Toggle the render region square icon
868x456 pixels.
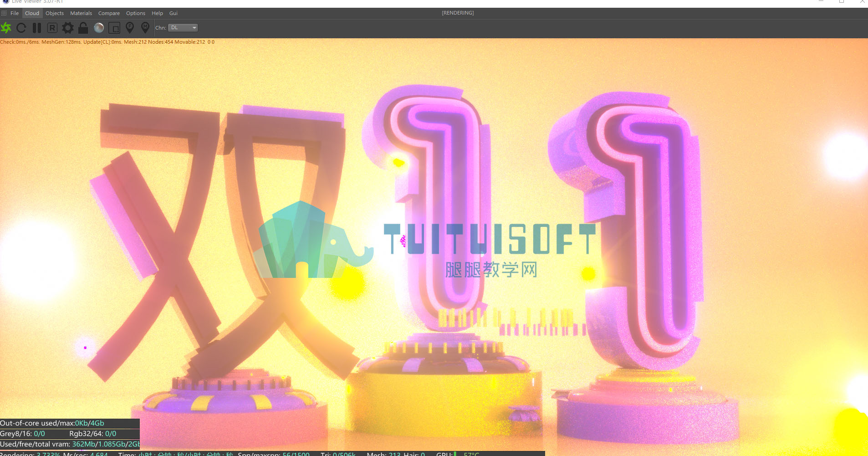click(114, 28)
